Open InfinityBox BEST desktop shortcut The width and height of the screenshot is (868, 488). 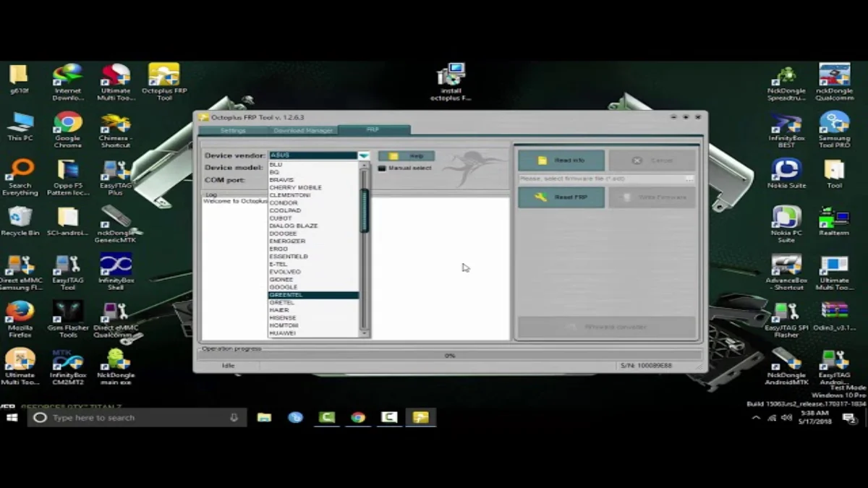(786, 129)
